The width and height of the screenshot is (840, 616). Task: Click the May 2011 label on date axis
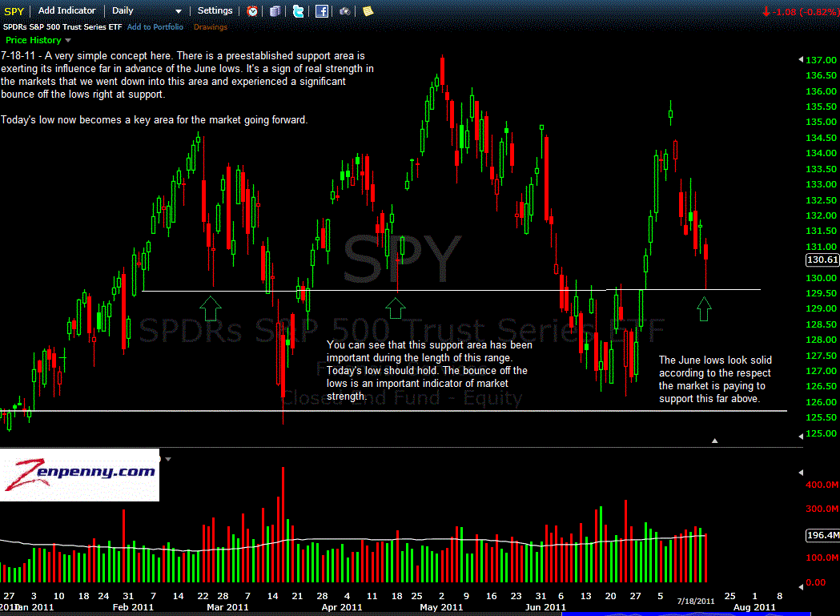coord(441,607)
